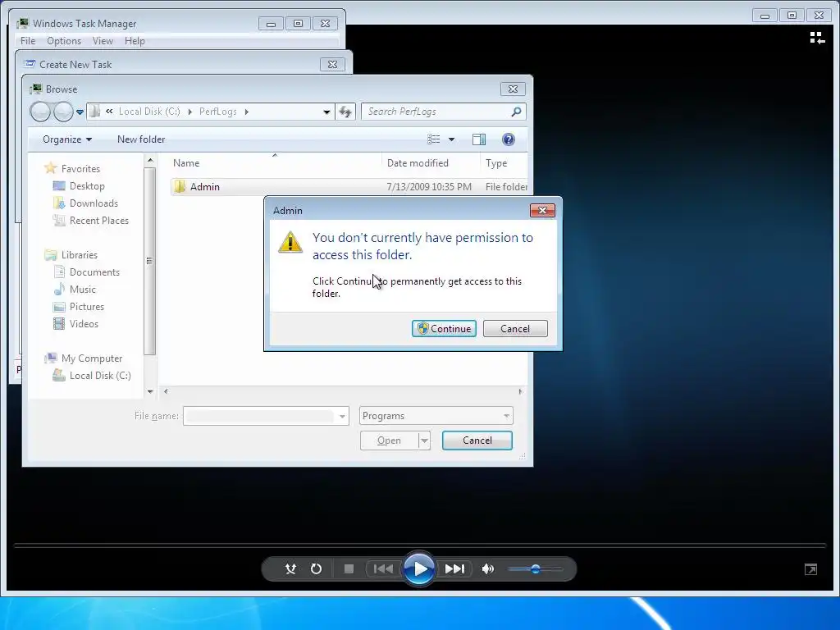840x630 pixels.
Task: Click the file list horizontal scroll right arrow
Action: pyautogui.click(x=520, y=391)
